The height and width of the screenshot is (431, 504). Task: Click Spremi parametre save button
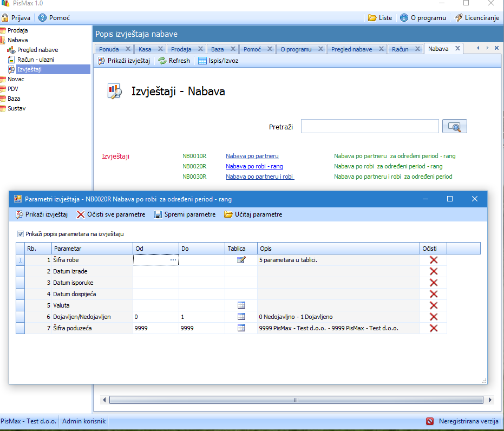(x=185, y=214)
